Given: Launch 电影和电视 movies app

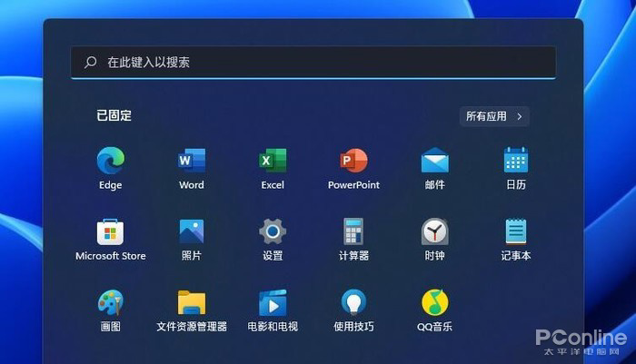Looking at the screenshot, I should pos(273,302).
